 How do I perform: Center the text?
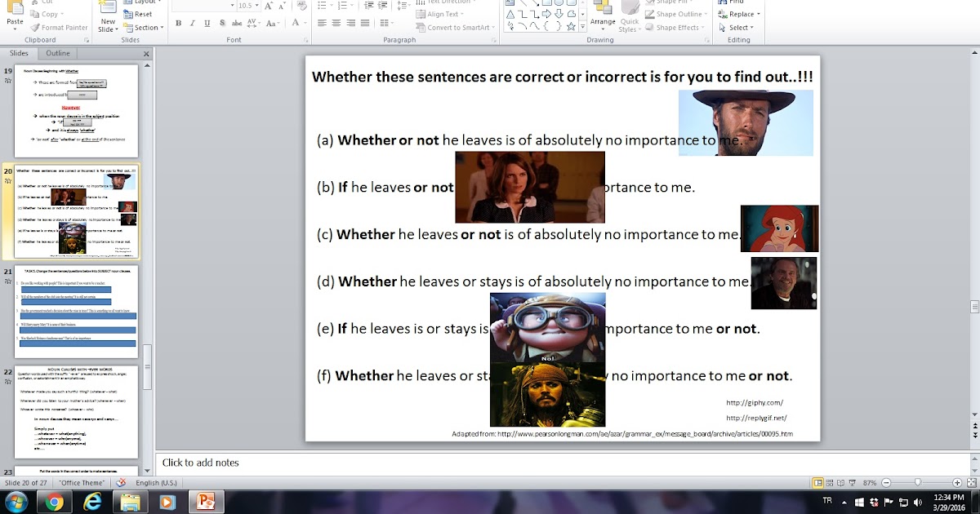click(337, 24)
